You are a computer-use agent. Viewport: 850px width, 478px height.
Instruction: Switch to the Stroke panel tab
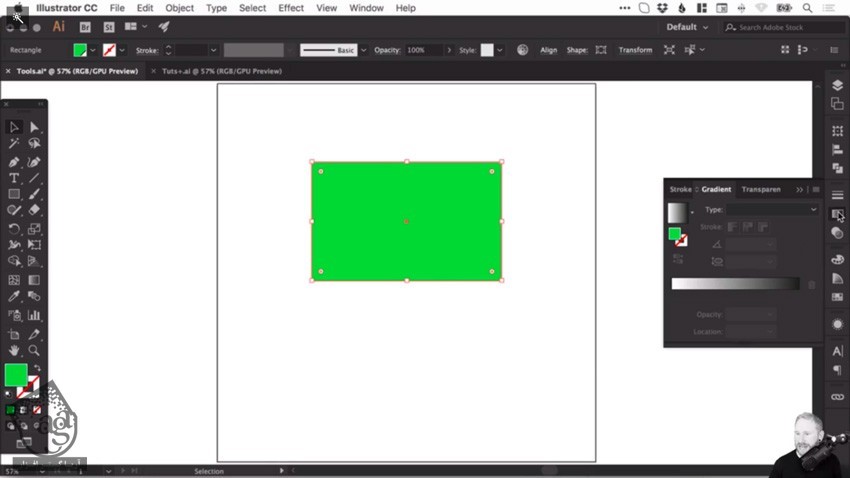(x=680, y=190)
